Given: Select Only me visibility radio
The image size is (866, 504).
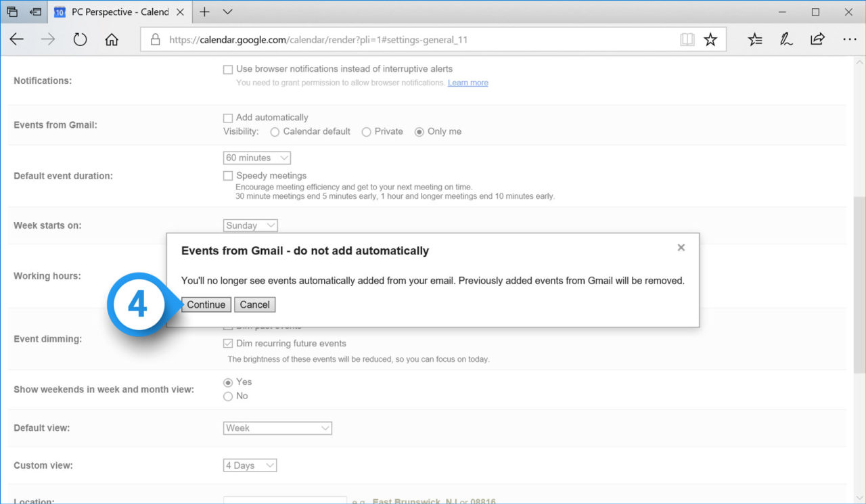Looking at the screenshot, I should [x=419, y=132].
